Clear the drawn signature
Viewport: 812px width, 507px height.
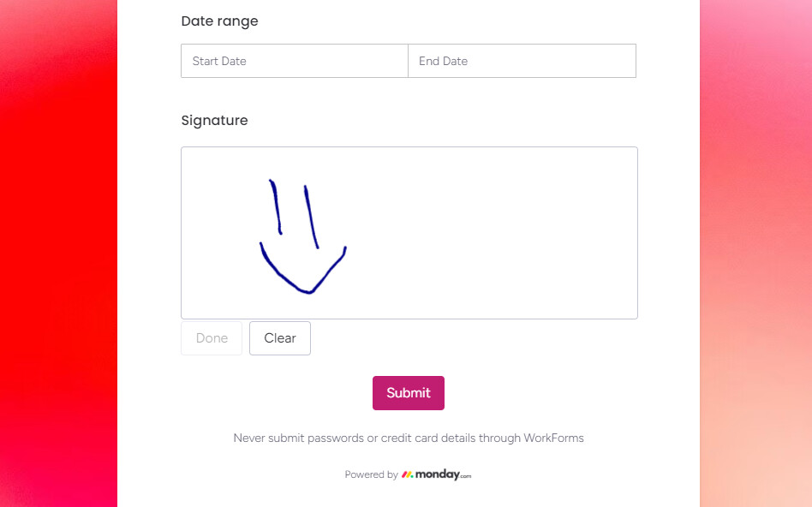coord(279,338)
